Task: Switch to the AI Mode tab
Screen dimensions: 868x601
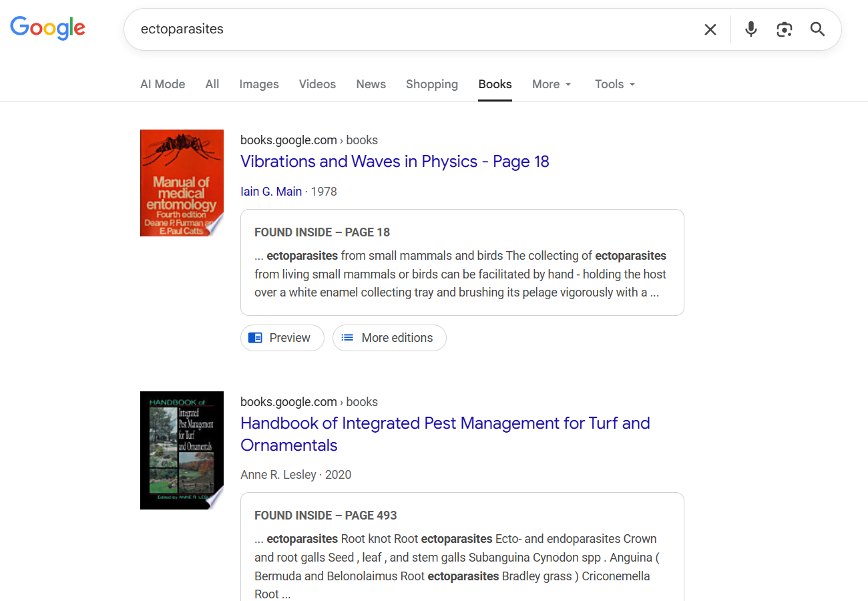Action: pyautogui.click(x=162, y=84)
